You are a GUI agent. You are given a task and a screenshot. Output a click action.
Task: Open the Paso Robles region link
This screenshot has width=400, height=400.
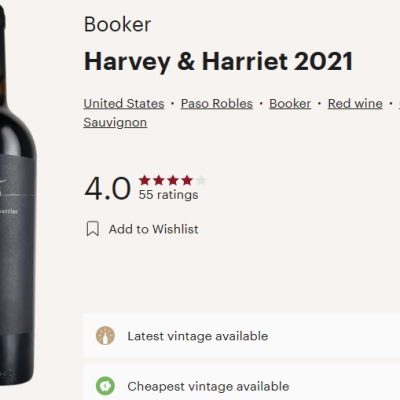(x=217, y=104)
